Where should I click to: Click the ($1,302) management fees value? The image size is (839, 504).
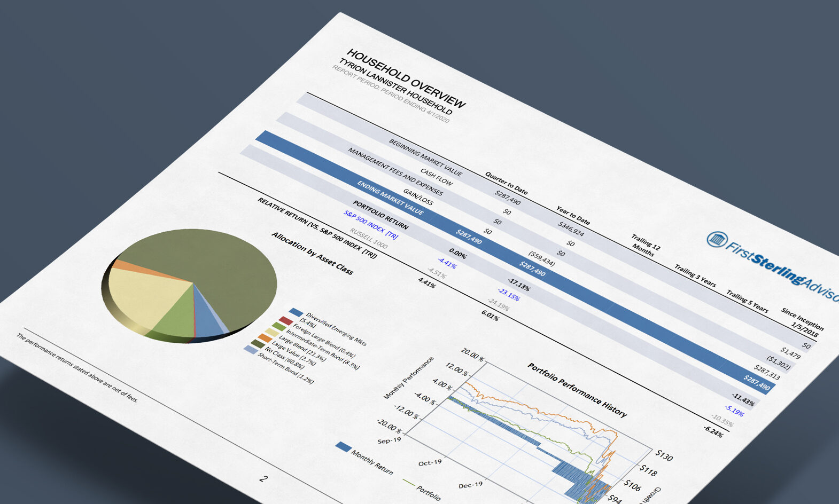click(x=778, y=363)
